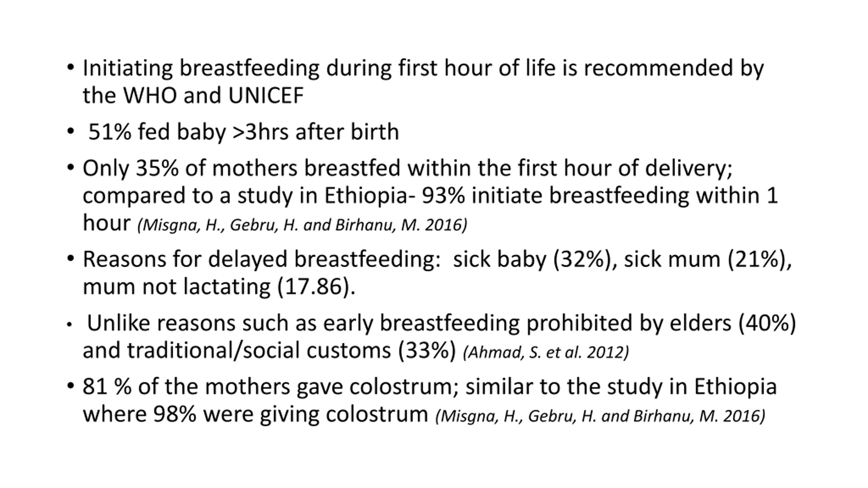The height and width of the screenshot is (488, 868).
Task: Click the line starting "81 % of the mothers"
Action: 429,387
